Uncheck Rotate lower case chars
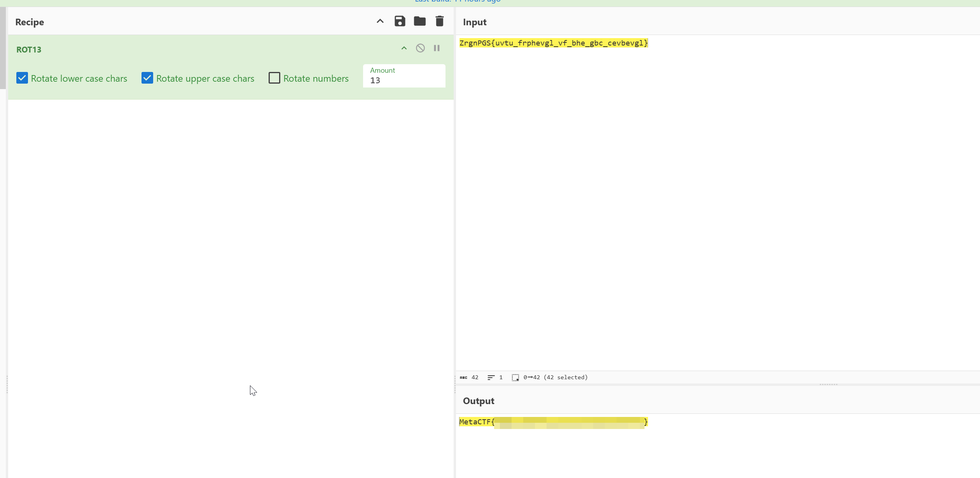The image size is (980, 478). [x=22, y=78]
